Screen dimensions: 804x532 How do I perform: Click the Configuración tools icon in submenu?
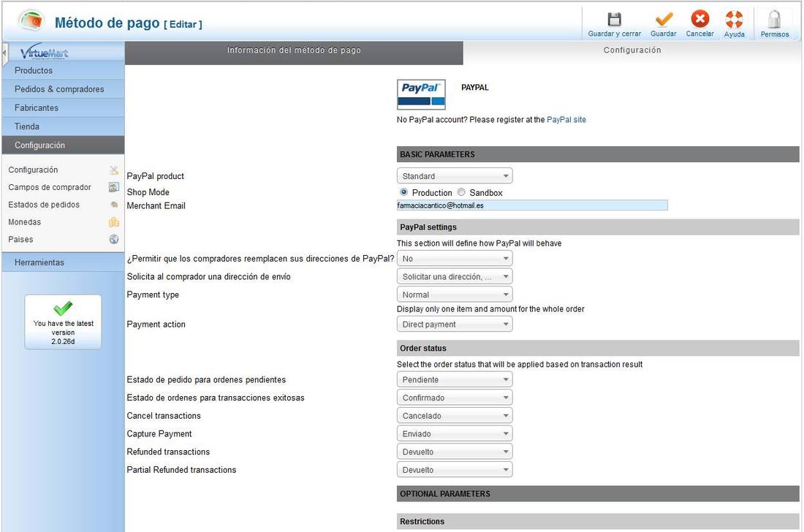click(114, 170)
